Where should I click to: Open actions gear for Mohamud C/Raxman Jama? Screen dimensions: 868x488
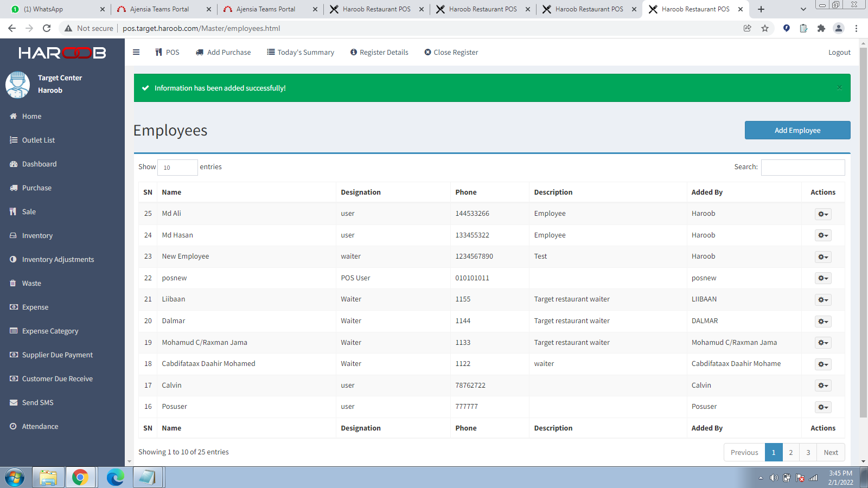tap(823, 343)
